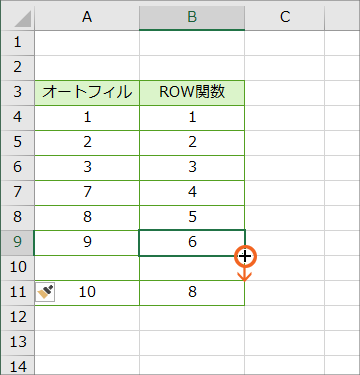
Task: Select cell B4 containing 1
Action: tap(192, 118)
